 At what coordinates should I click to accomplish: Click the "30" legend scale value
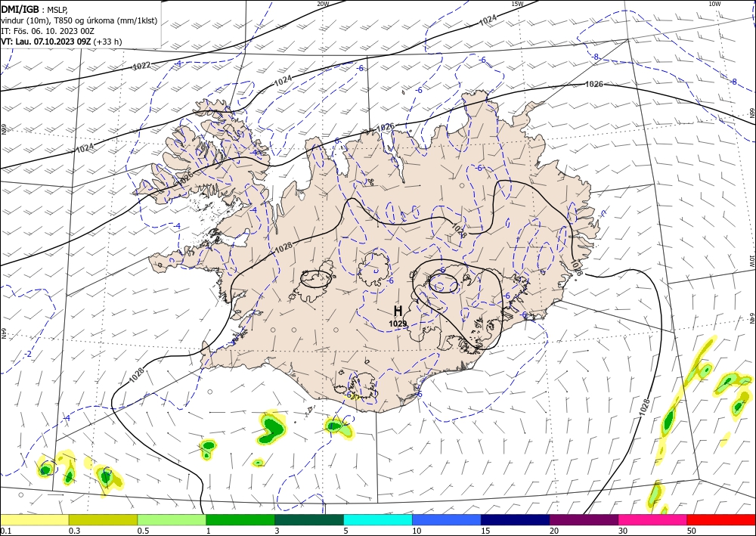click(623, 531)
